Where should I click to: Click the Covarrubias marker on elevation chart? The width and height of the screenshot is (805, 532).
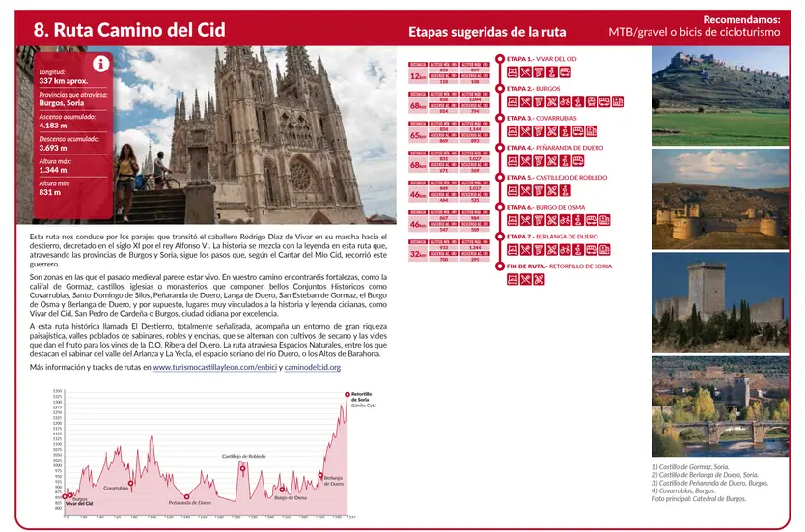[x=131, y=483]
